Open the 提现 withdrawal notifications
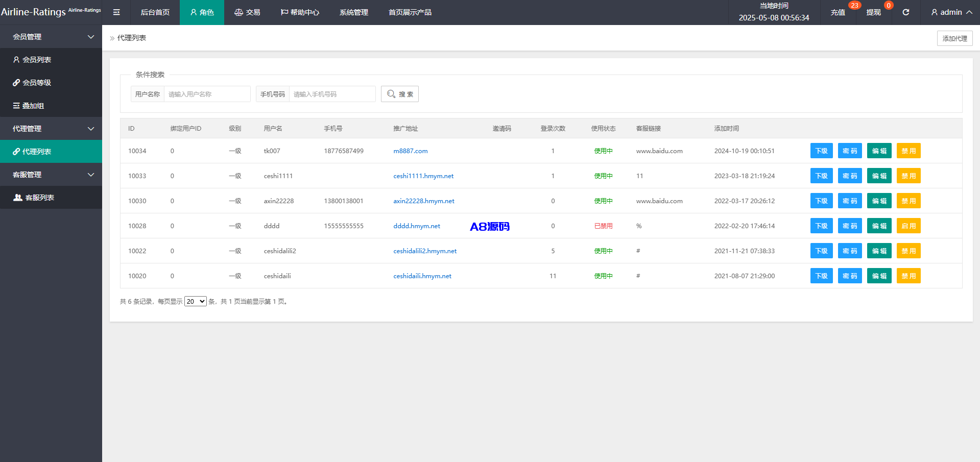Image resolution: width=980 pixels, height=462 pixels. click(874, 12)
